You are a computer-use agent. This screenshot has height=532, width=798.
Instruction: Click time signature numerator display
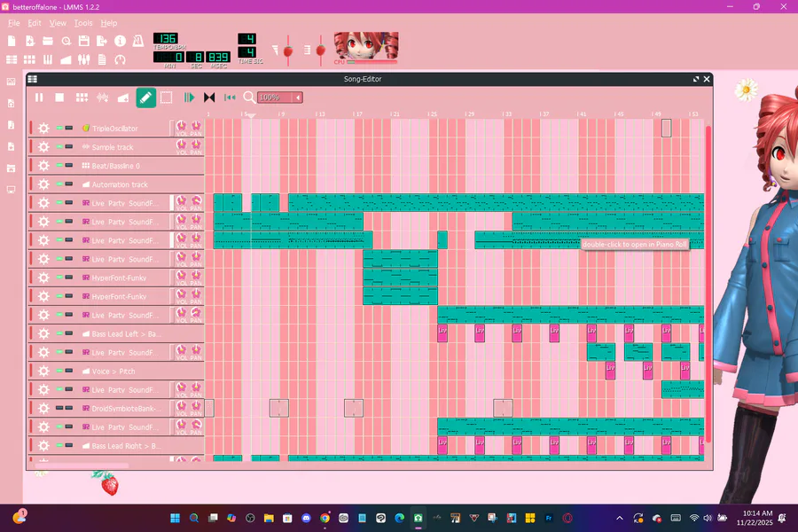click(x=246, y=39)
